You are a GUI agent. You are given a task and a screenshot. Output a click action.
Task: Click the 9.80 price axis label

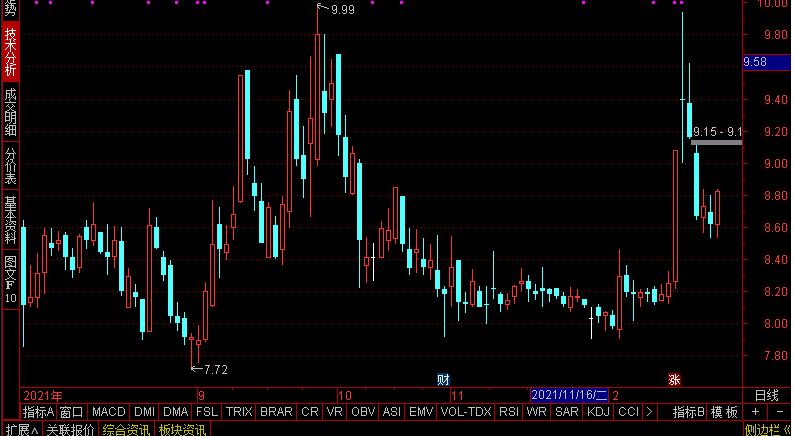point(776,35)
